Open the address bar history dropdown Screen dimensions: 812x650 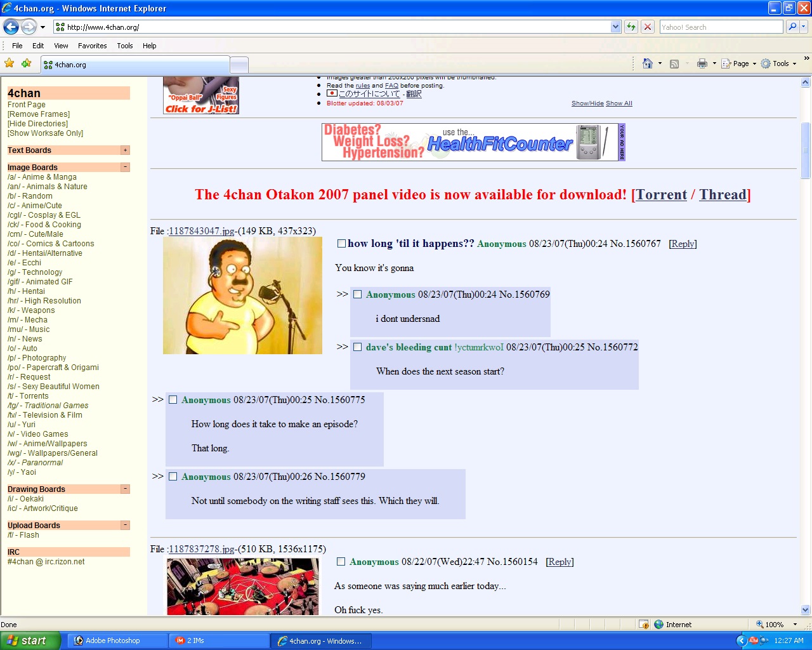click(x=615, y=27)
